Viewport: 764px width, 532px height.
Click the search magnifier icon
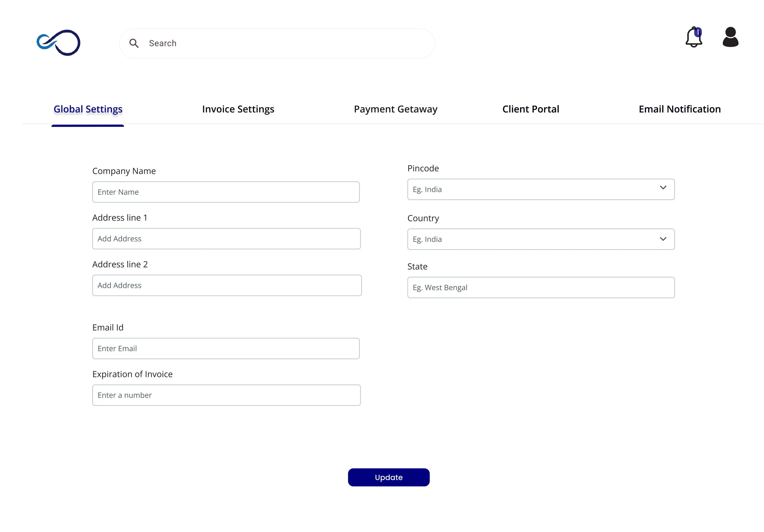(134, 43)
